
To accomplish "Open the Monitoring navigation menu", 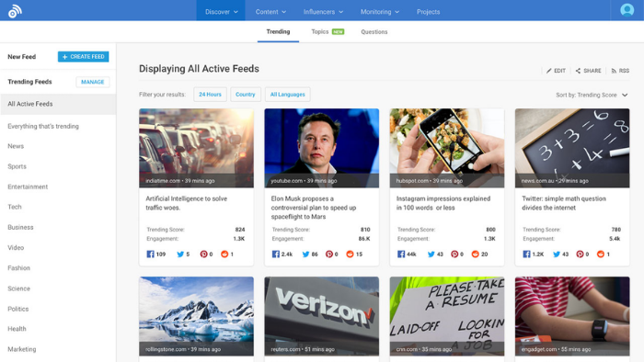I will tap(379, 12).
